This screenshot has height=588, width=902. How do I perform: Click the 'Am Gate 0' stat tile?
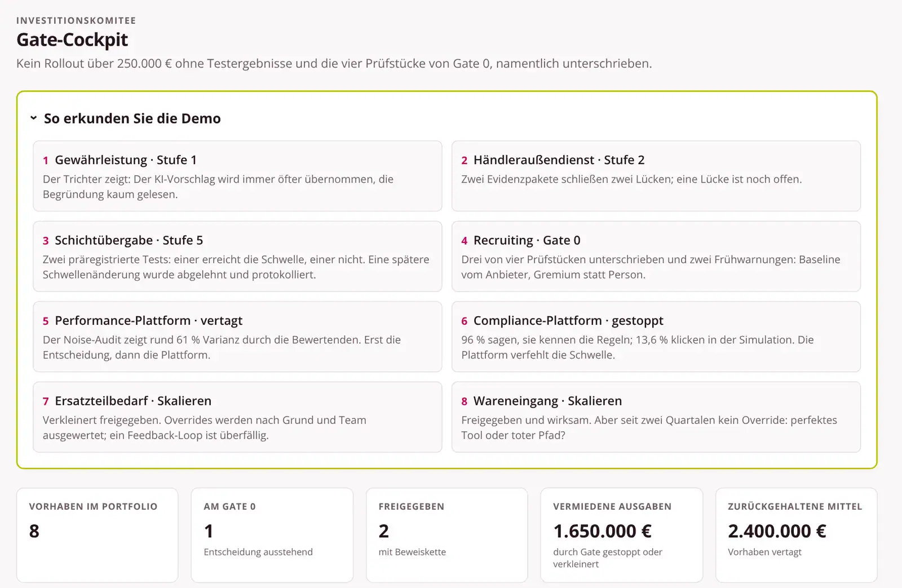pos(272,535)
